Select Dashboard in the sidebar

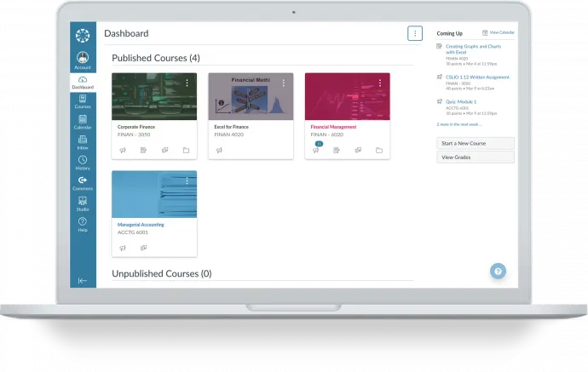(83, 83)
